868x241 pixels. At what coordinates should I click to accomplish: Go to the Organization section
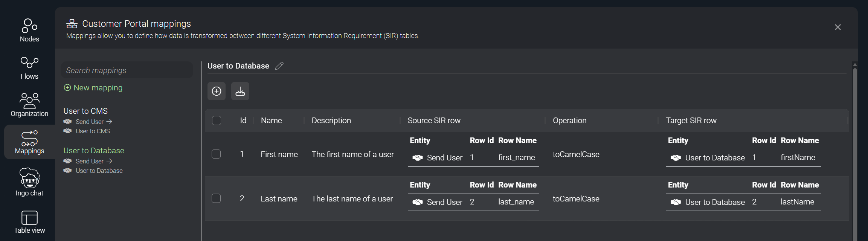pos(29,105)
